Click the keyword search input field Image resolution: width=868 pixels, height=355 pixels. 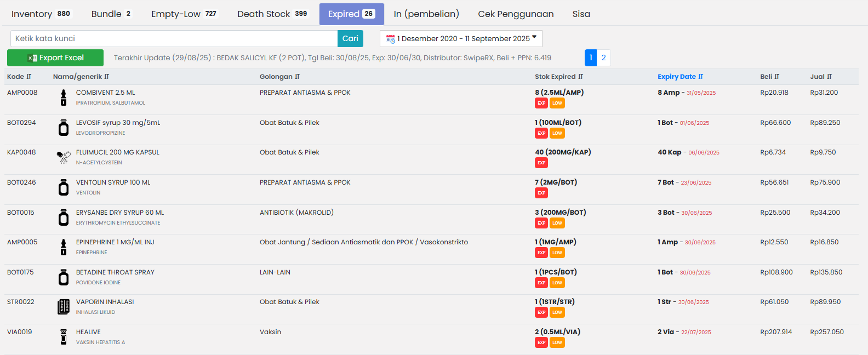(x=174, y=39)
